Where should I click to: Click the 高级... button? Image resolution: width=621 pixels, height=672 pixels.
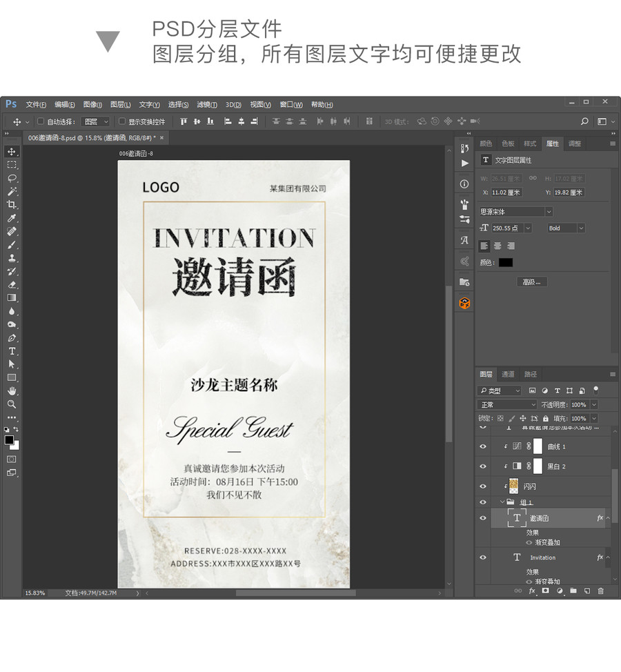(x=532, y=282)
